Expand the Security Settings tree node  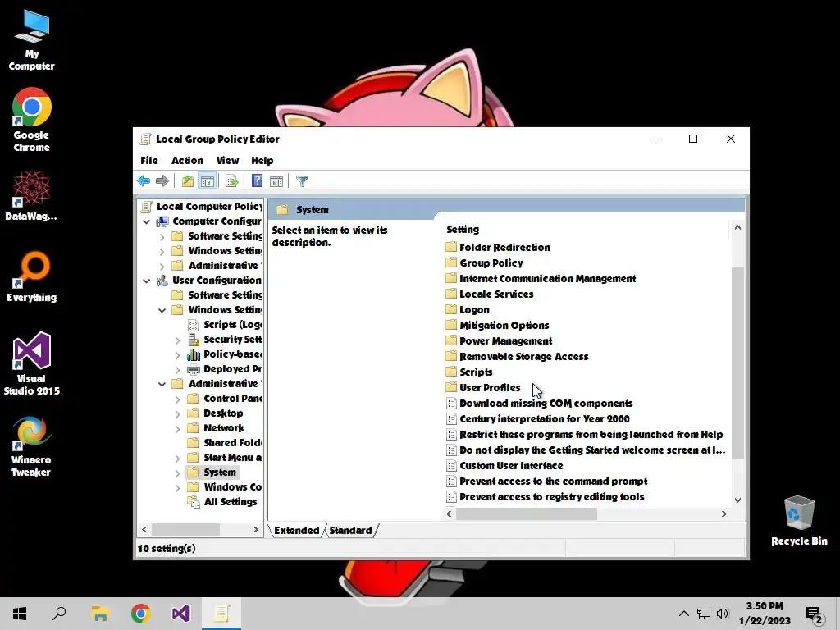click(177, 340)
